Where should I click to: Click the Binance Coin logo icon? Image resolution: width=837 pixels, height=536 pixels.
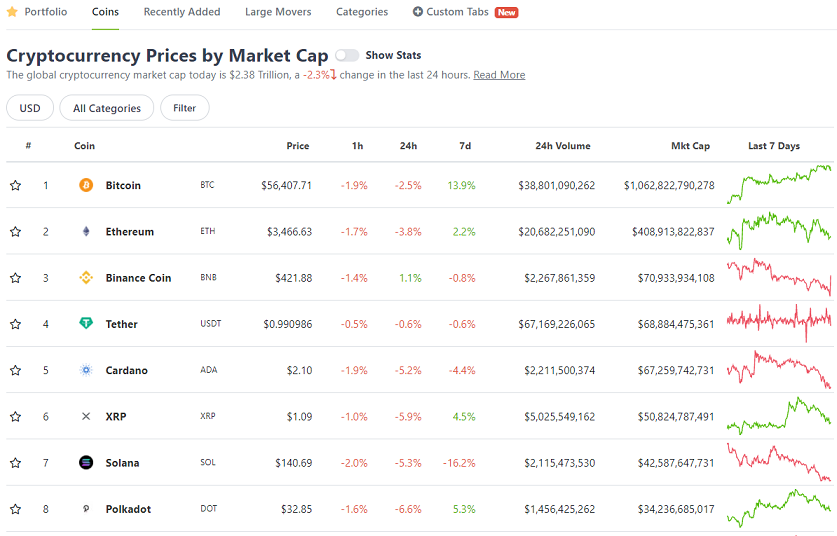click(x=86, y=278)
